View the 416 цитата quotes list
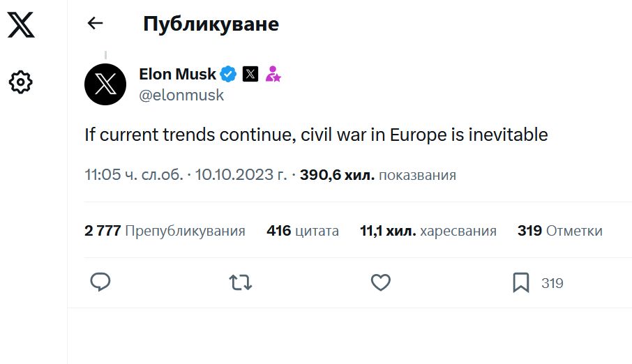Viewport: 632px width, 364px height. (x=303, y=231)
